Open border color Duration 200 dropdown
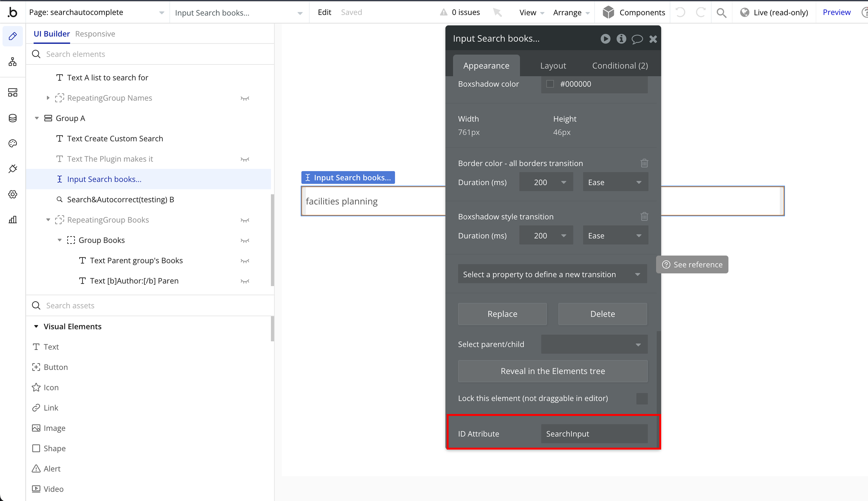This screenshot has height=501, width=868. [546, 182]
